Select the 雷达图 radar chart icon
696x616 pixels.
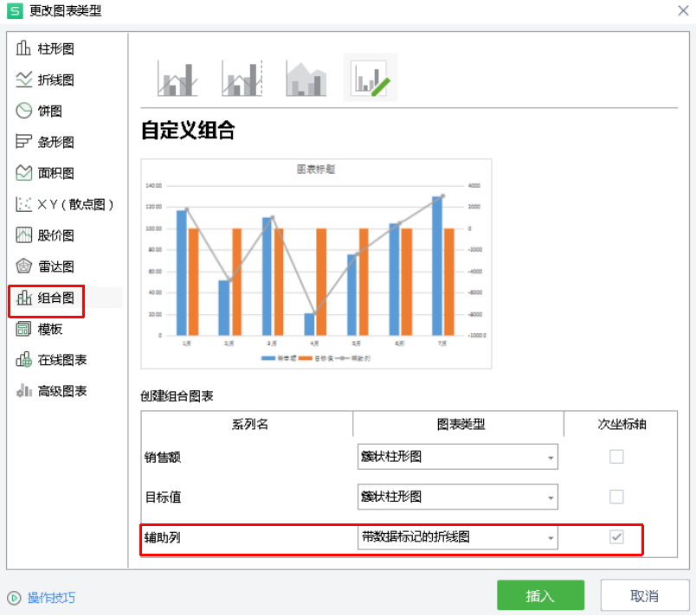coord(23,266)
